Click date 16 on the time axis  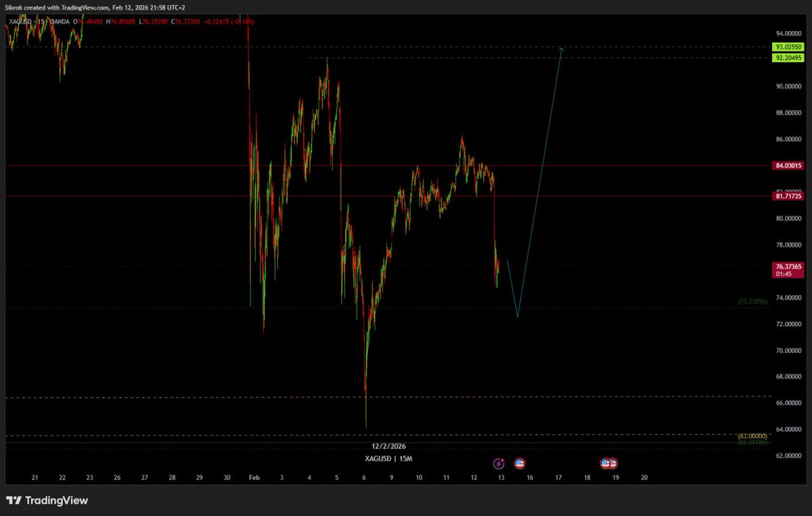click(529, 477)
